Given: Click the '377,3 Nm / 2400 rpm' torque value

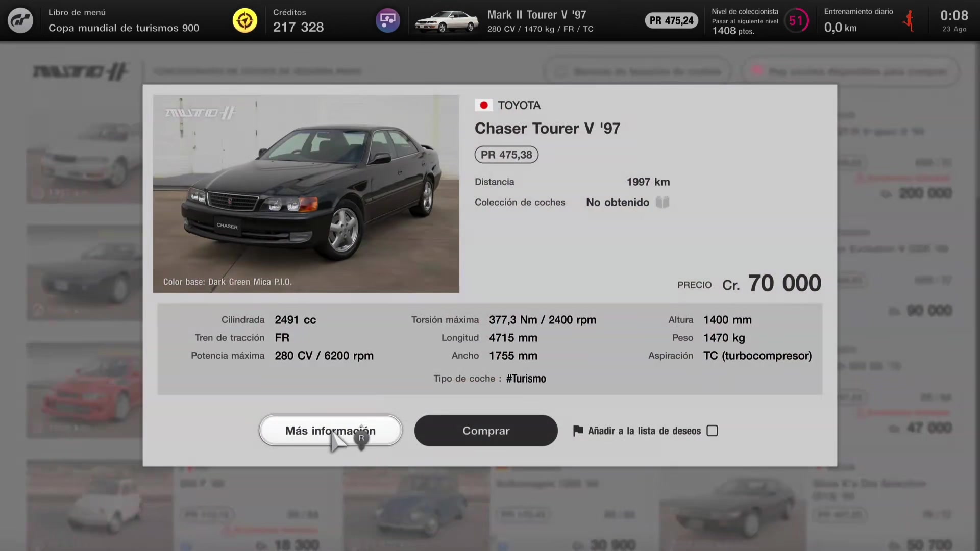Looking at the screenshot, I should point(543,320).
